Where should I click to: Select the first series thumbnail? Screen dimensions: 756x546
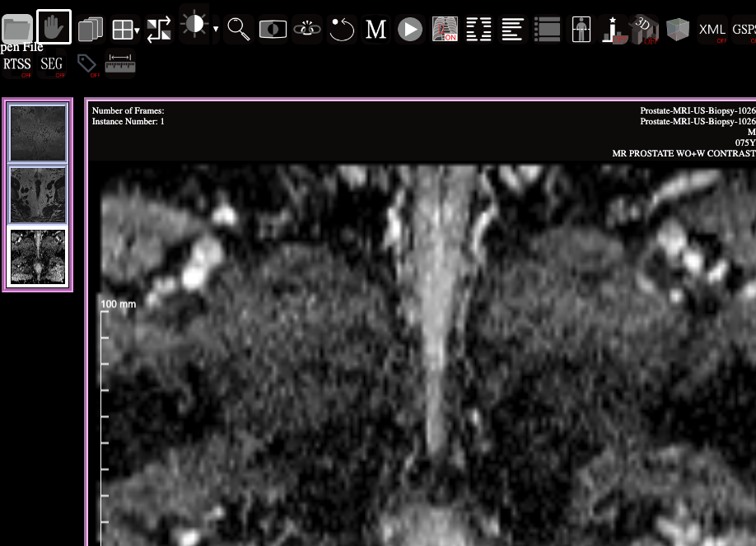[x=38, y=133]
